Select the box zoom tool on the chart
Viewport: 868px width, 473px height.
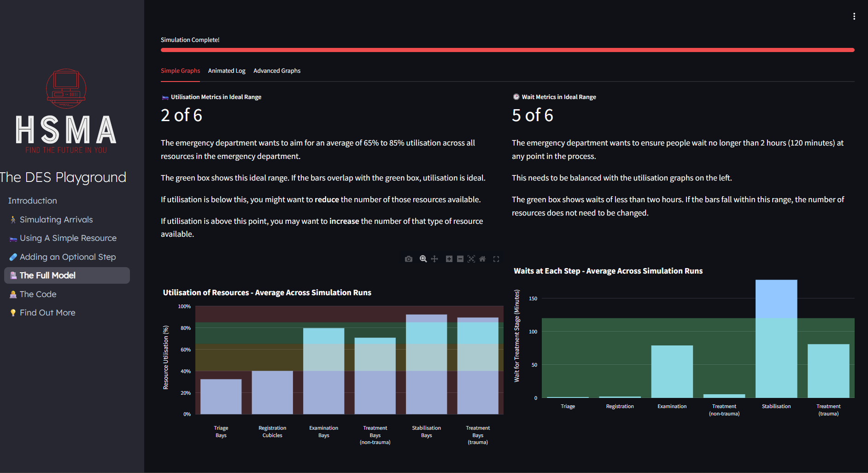tap(423, 259)
